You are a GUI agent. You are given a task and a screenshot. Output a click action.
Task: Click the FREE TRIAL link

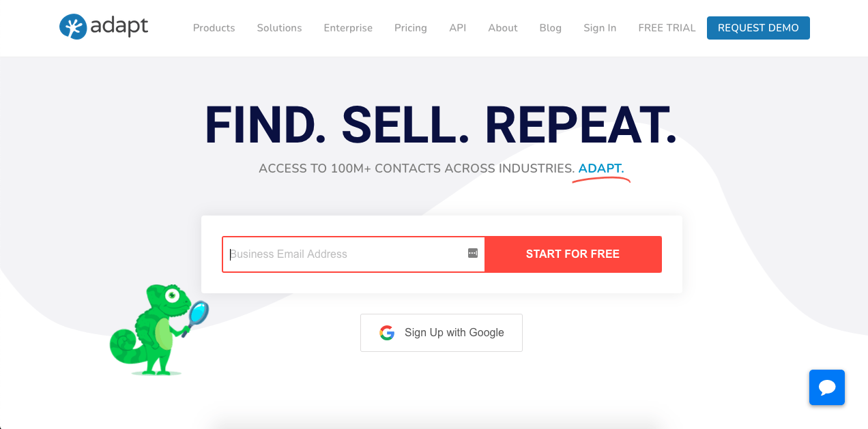pyautogui.click(x=667, y=28)
